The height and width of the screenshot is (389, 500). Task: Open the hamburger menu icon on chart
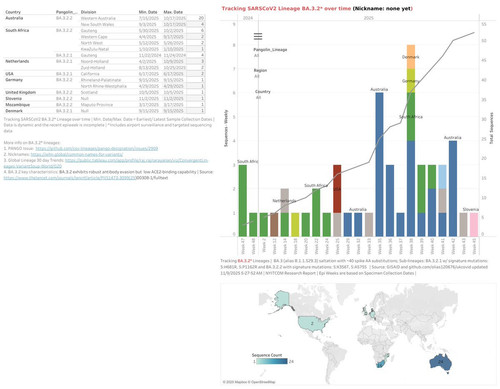click(x=258, y=36)
